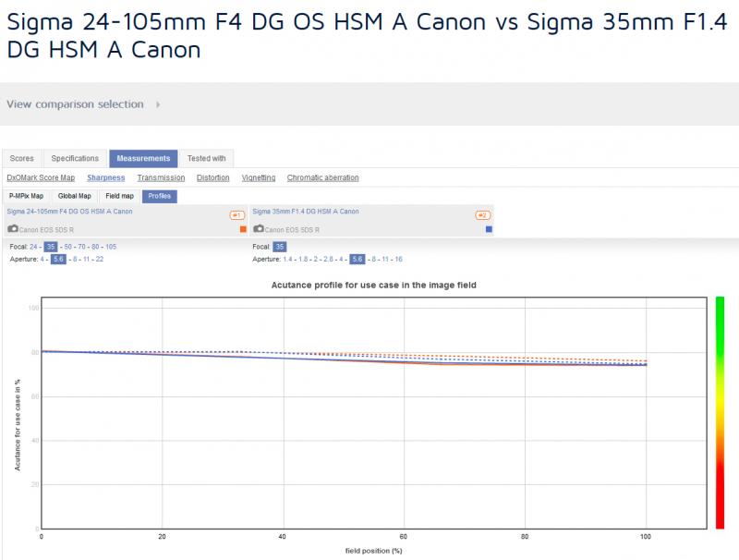739x560 pixels.
Task: Click the blue color square for lens #2
Action: (x=489, y=229)
